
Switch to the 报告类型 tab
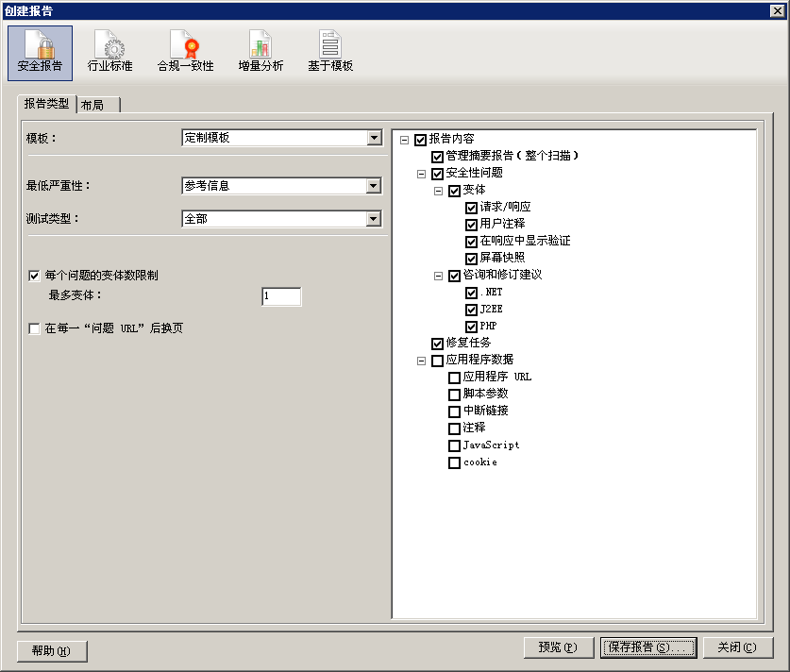pyautogui.click(x=46, y=104)
